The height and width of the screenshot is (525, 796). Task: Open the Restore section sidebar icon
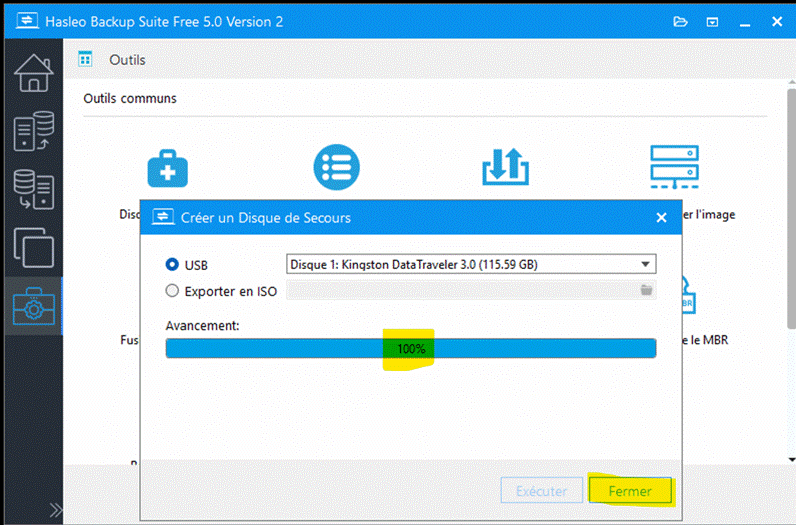34,189
